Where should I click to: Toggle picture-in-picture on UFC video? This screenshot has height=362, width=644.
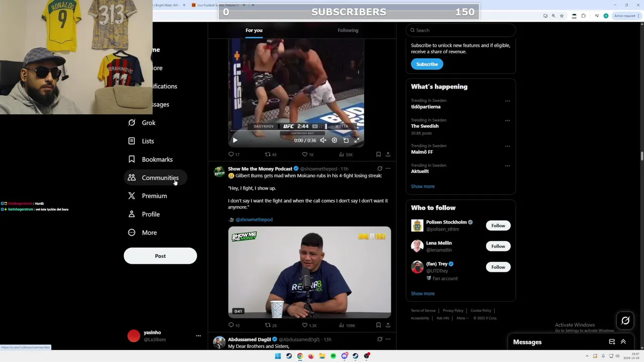point(346,140)
